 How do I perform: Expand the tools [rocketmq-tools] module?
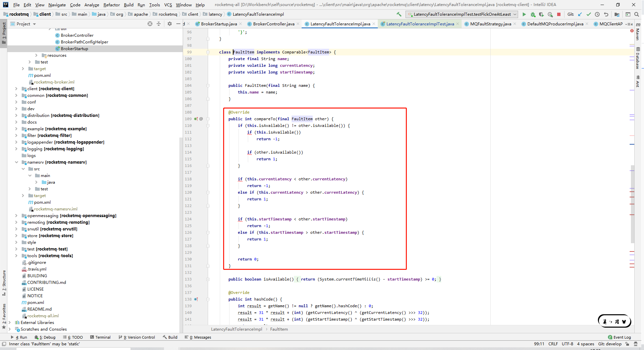pos(16,256)
